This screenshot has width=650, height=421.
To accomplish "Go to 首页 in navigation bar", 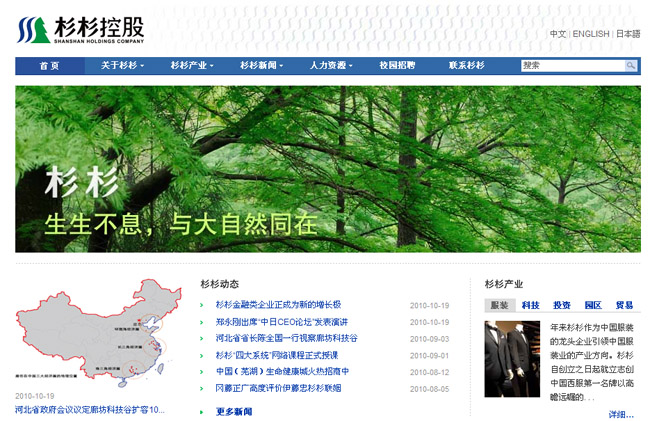I will [49, 66].
